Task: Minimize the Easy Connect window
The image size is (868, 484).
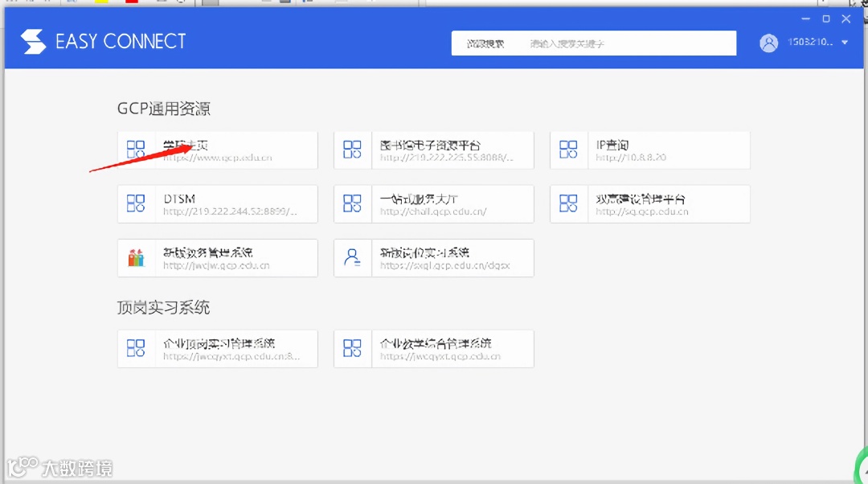Action: tap(805, 18)
